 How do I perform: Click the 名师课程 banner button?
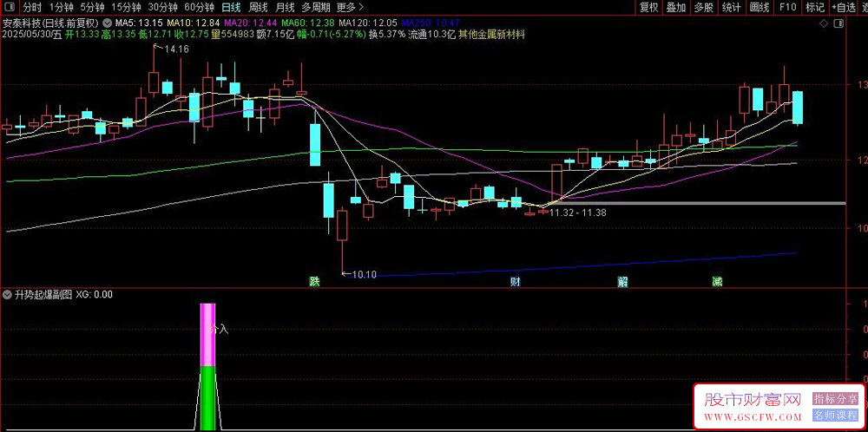(835, 416)
